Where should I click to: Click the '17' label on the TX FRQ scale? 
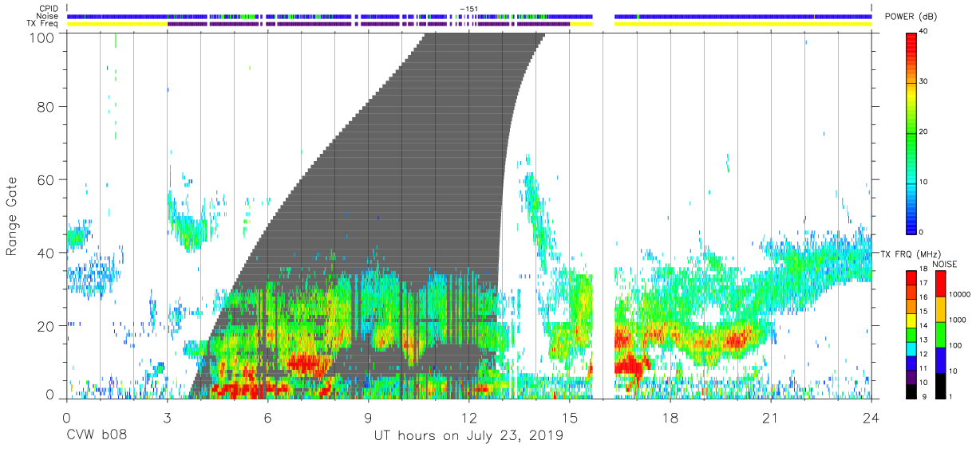[x=923, y=283]
